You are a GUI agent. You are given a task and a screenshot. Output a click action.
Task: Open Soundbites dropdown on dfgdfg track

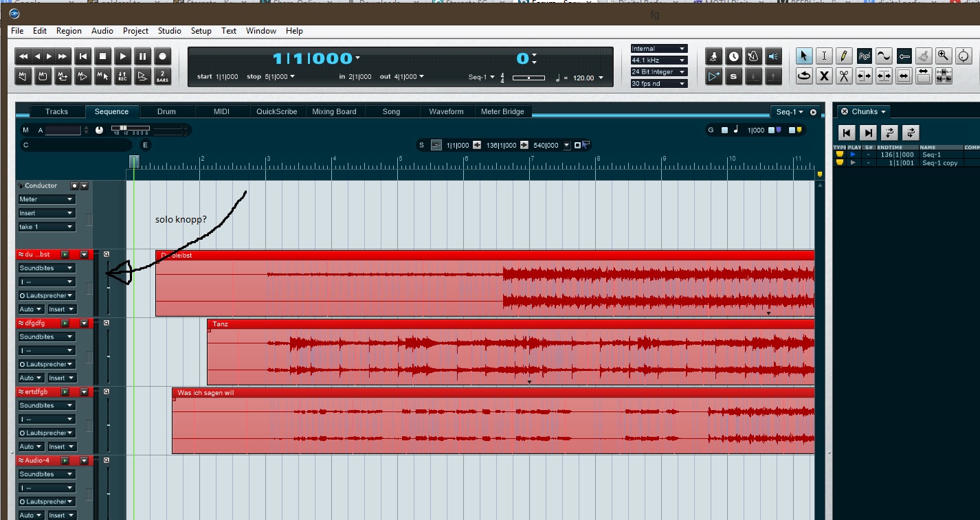point(46,337)
